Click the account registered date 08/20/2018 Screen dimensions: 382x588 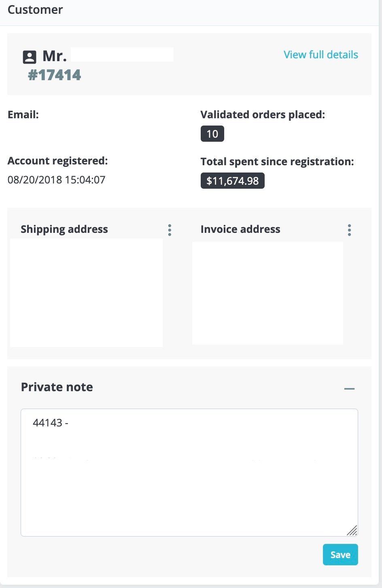click(x=56, y=180)
